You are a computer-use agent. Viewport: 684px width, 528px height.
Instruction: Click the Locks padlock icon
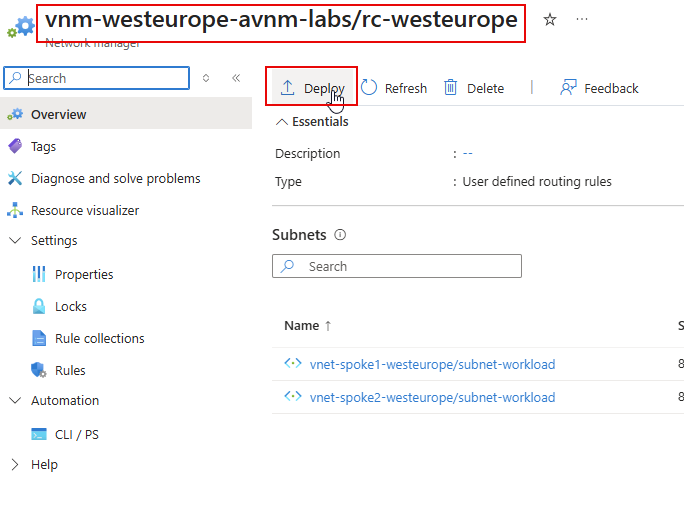click(x=39, y=306)
